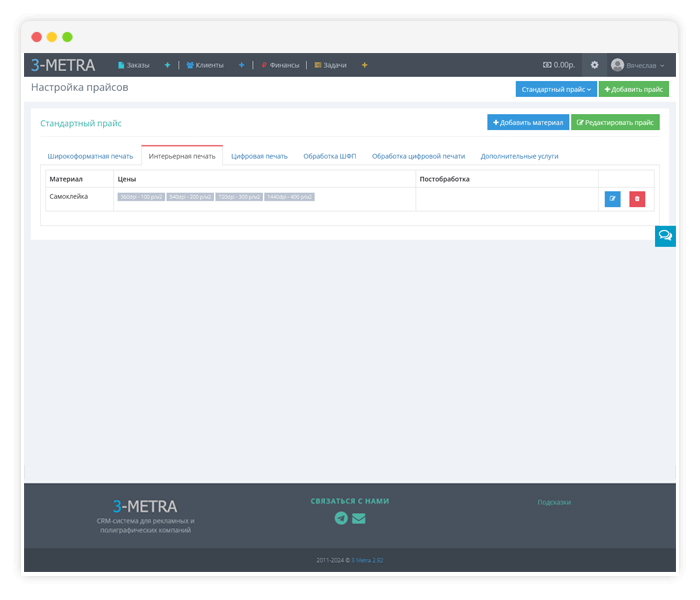
Task: Open the Стандартный прайс dropdown
Action: [x=556, y=89]
